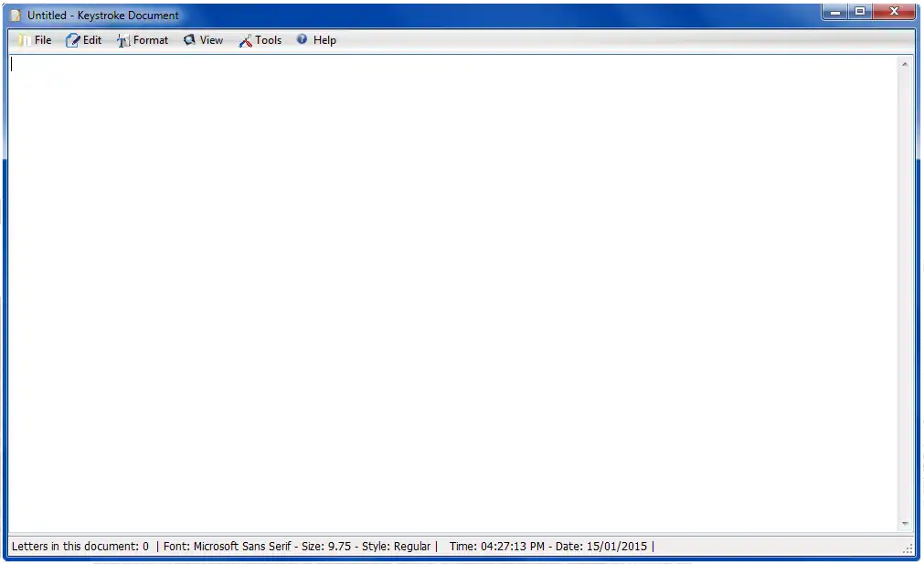Click the scrollbar up arrow

pyautogui.click(x=905, y=64)
